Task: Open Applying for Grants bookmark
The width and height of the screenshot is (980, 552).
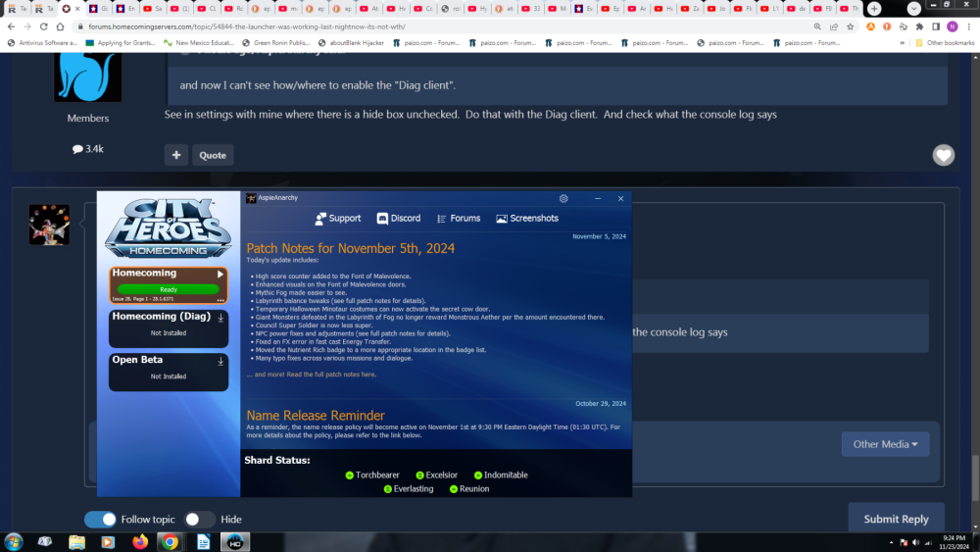Action: click(x=120, y=43)
